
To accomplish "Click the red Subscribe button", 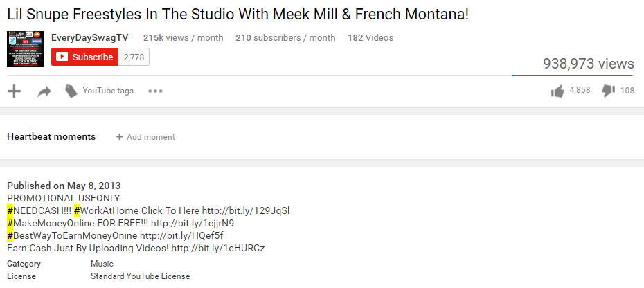I will [x=84, y=57].
